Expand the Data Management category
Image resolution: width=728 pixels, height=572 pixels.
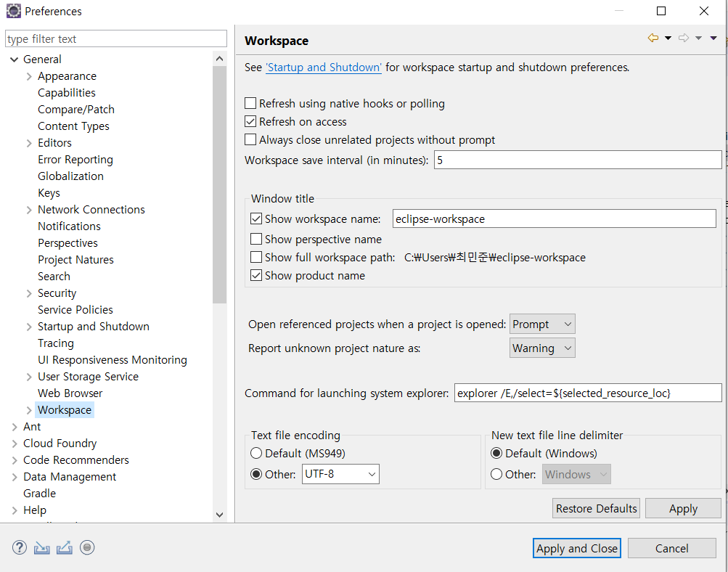click(15, 478)
